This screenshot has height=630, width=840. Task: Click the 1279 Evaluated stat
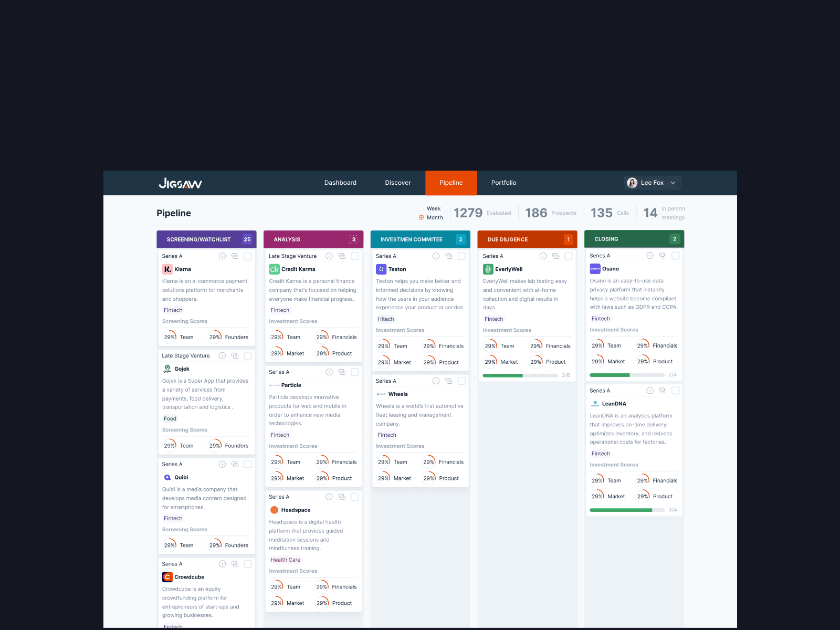click(x=482, y=213)
